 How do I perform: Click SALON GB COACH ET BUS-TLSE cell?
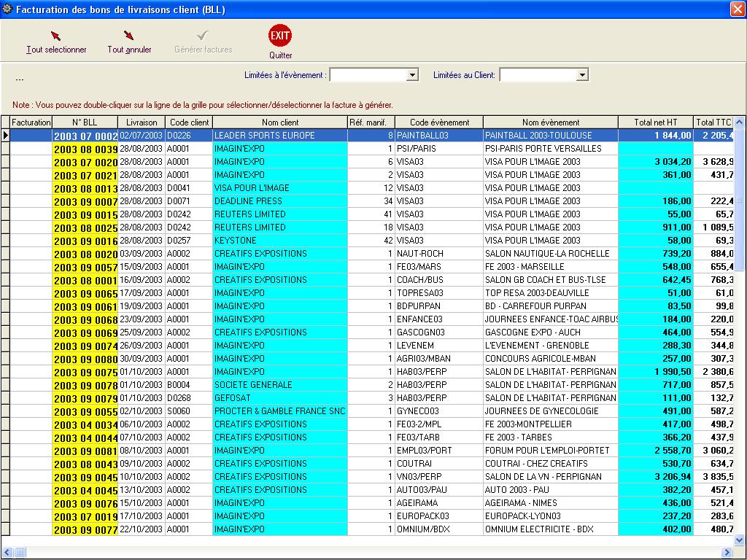(x=551, y=280)
